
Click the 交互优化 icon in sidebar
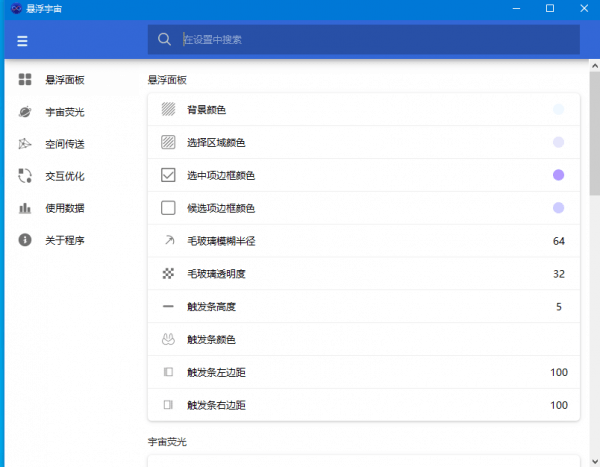[x=25, y=176]
